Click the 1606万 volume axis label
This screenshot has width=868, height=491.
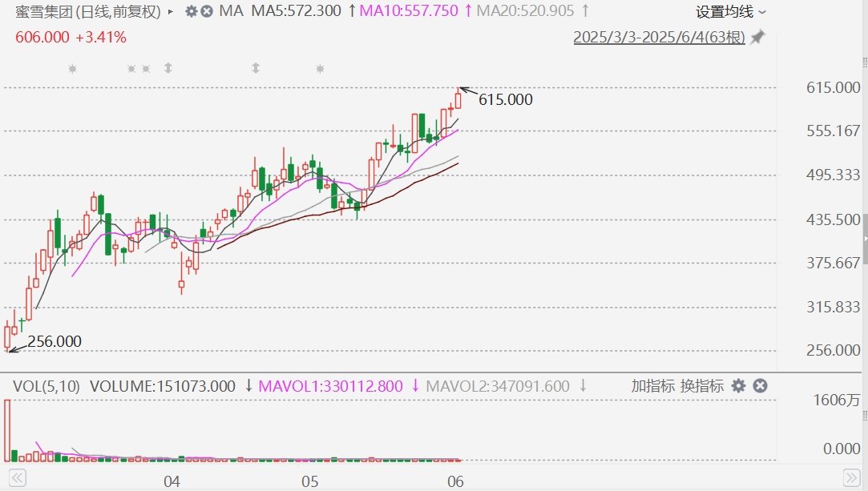pos(837,400)
